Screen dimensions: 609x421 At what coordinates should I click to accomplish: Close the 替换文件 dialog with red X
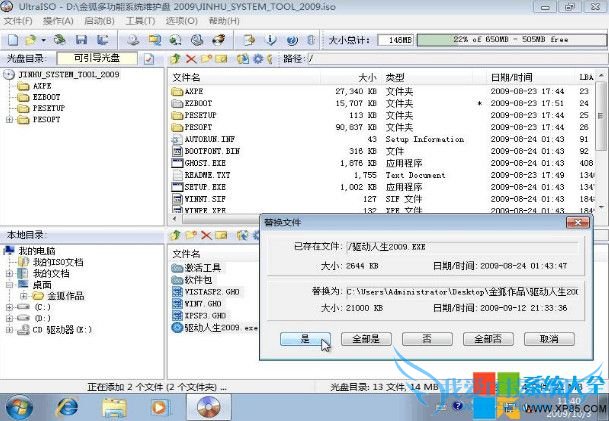[x=578, y=223]
